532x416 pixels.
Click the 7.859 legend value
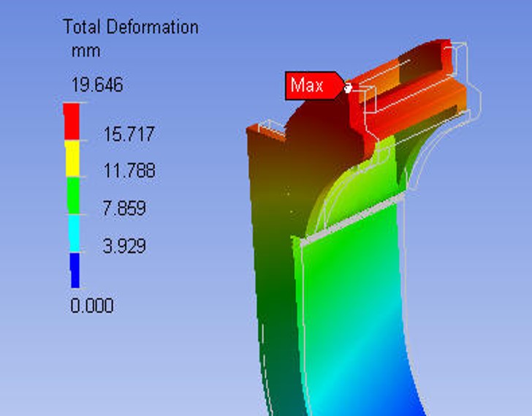124,209
